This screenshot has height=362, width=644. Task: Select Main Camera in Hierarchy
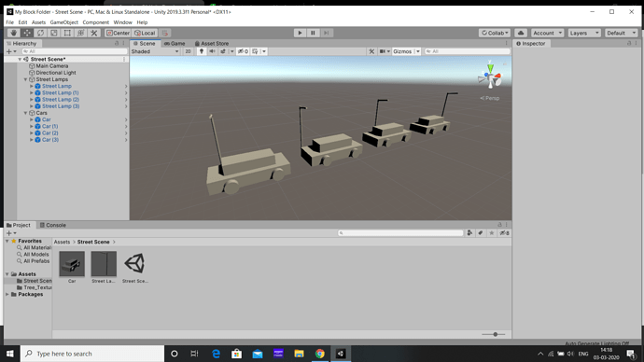(51, 65)
